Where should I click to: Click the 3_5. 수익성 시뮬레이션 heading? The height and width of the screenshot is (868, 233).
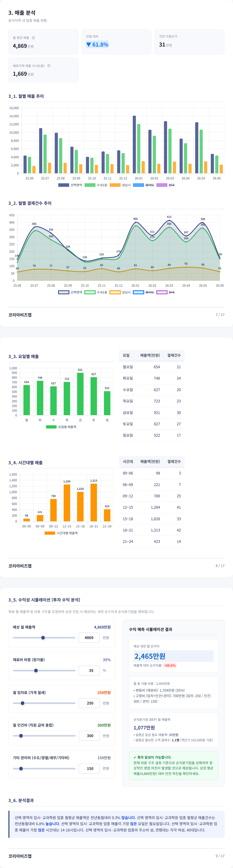tap(44, 600)
